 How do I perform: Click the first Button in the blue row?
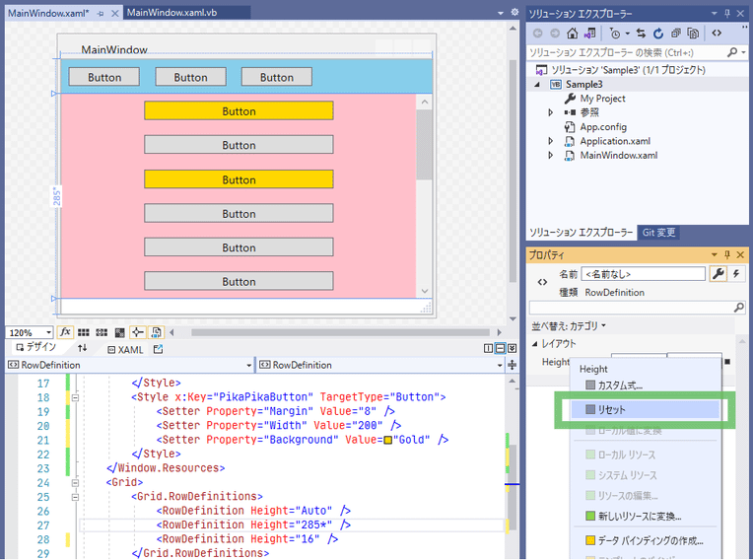[103, 77]
